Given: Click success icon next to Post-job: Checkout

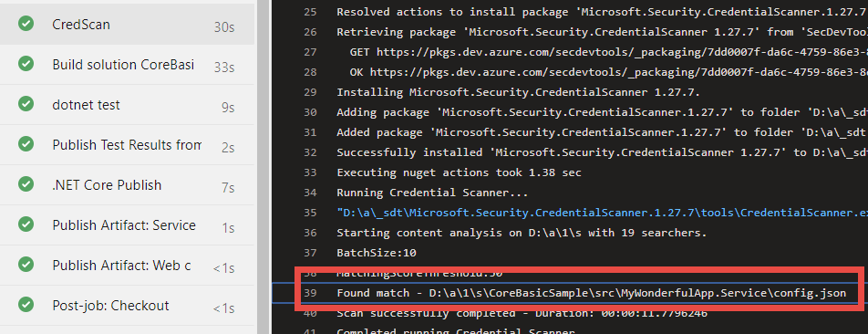Looking at the screenshot, I should click(x=26, y=305).
